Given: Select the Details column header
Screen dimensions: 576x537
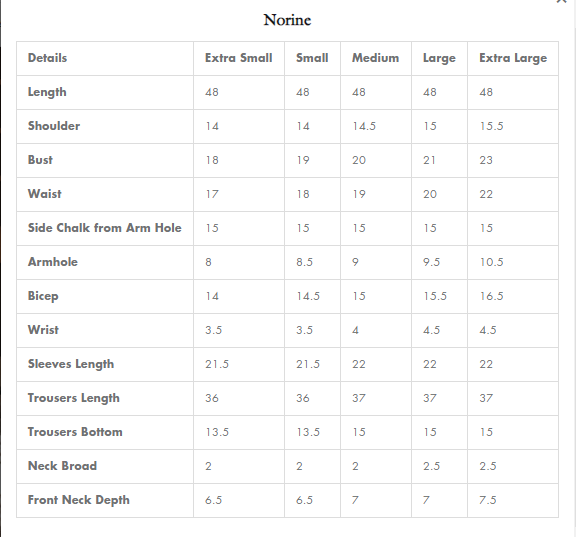Looking at the screenshot, I should pyautogui.click(x=47, y=58).
